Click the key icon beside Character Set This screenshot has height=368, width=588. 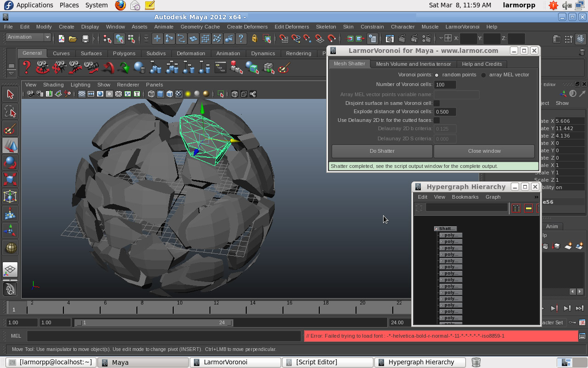(x=572, y=322)
